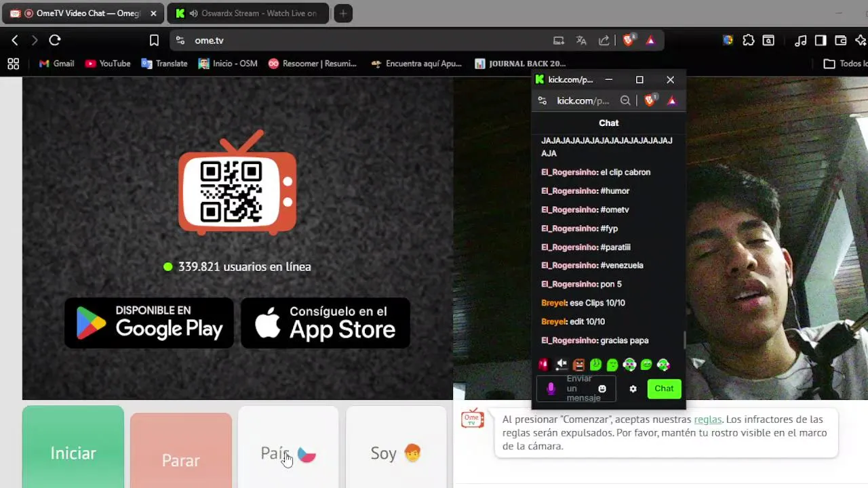Click the zoom magnifier in Kick popup
The height and width of the screenshot is (488, 868).
pos(625,101)
